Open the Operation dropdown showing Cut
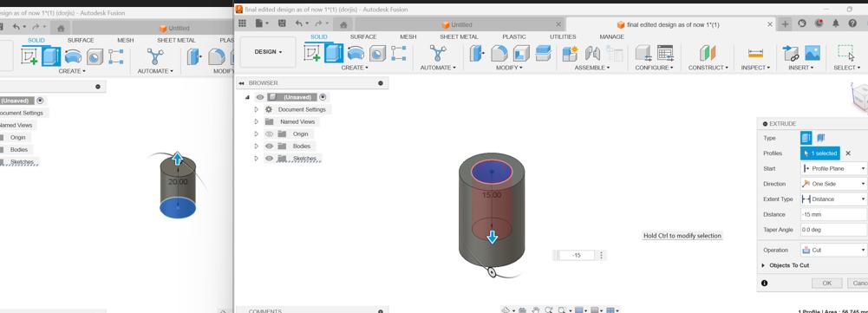 click(x=833, y=250)
